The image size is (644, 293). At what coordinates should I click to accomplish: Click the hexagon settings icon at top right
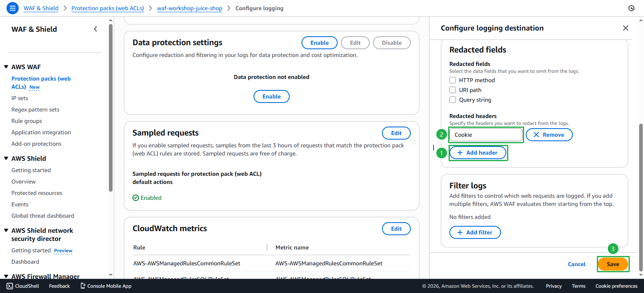click(631, 8)
